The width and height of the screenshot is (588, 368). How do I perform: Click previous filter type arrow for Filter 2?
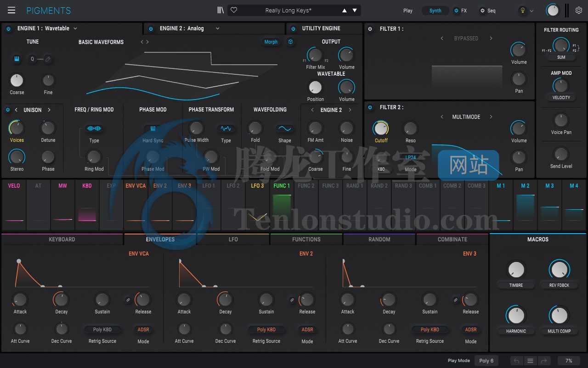pos(442,117)
